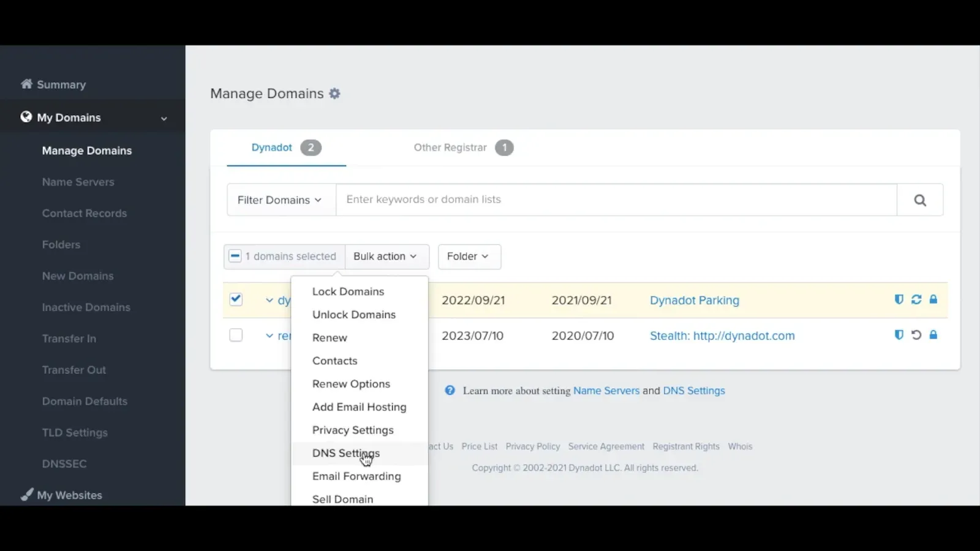Screen dimensions: 980x551
Task: Choose Email Forwarding from the bulk menu
Action: coord(356,476)
